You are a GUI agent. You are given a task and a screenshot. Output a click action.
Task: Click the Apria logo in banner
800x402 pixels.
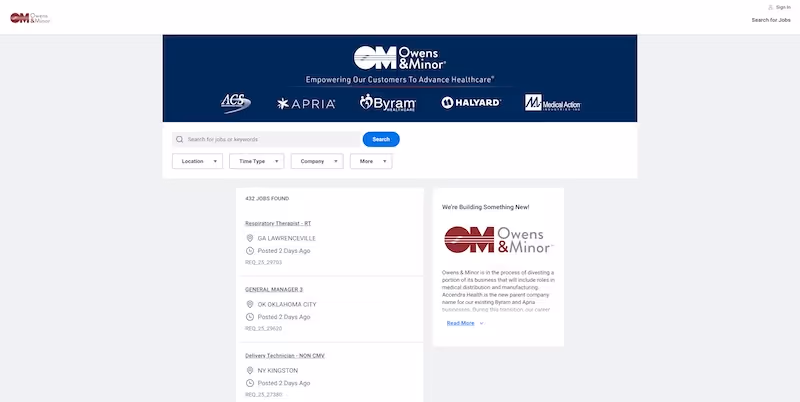pyautogui.click(x=306, y=104)
